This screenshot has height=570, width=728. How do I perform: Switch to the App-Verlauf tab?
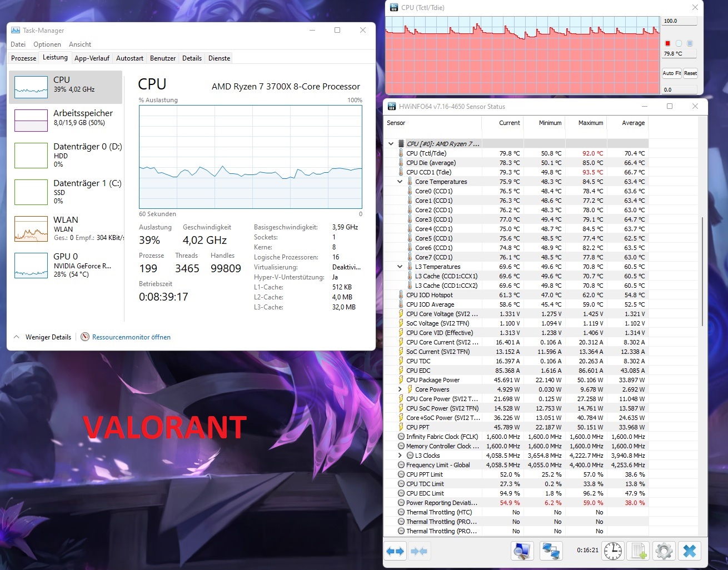coord(92,58)
